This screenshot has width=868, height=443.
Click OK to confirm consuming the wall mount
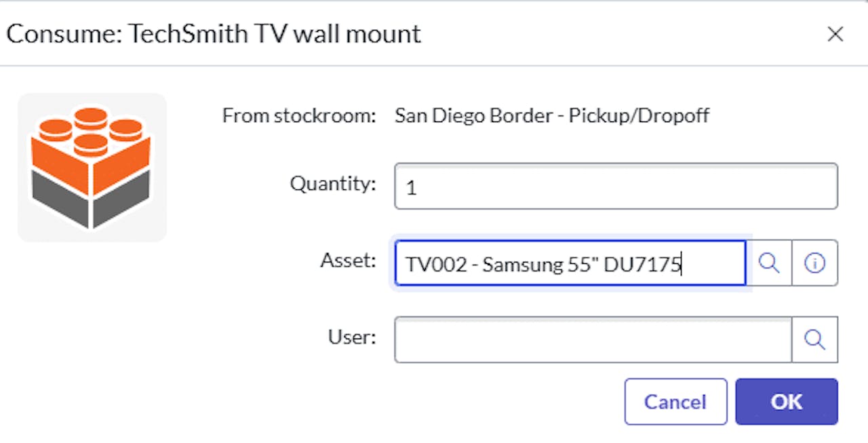(786, 402)
